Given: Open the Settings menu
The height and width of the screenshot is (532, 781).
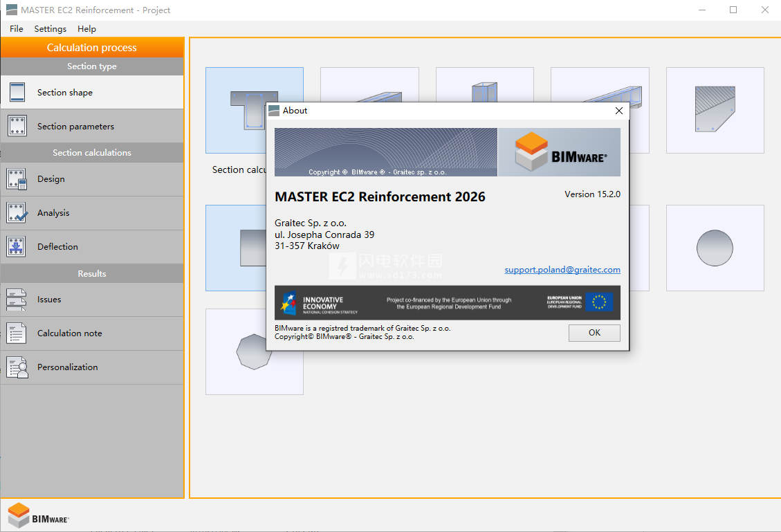Looking at the screenshot, I should pos(50,29).
